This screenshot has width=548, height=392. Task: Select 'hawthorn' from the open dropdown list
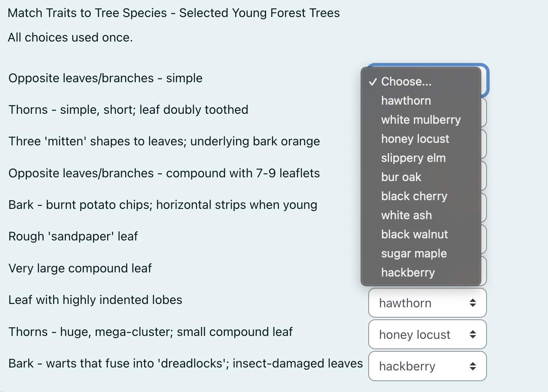(x=406, y=100)
